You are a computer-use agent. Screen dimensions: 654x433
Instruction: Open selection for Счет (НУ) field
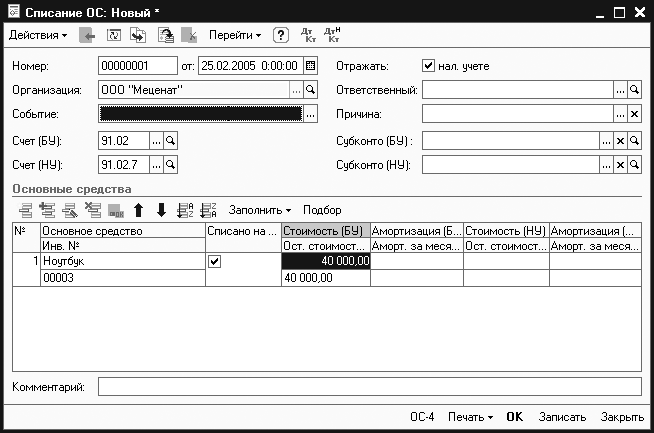point(156,165)
